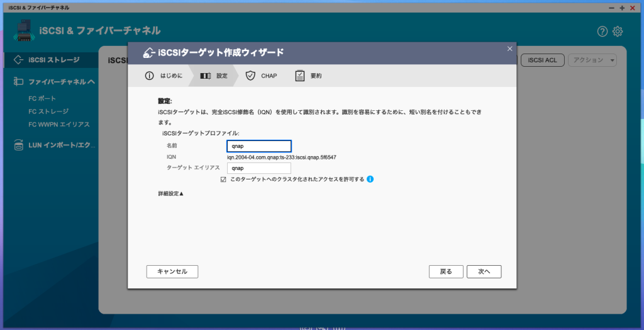Click the info icon beside clustered access option
This screenshot has height=330, width=644.
pyautogui.click(x=370, y=179)
